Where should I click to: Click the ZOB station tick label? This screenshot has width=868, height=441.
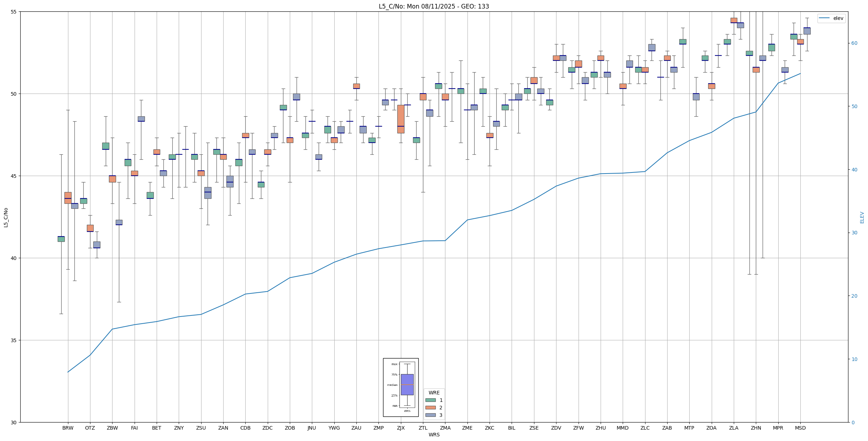pyautogui.click(x=289, y=428)
